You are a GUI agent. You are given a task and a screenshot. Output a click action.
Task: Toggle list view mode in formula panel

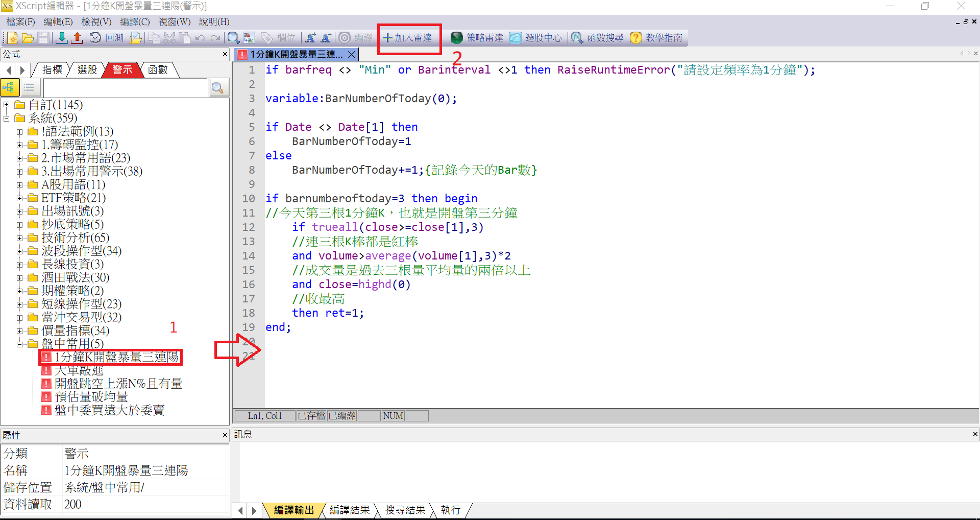point(29,88)
